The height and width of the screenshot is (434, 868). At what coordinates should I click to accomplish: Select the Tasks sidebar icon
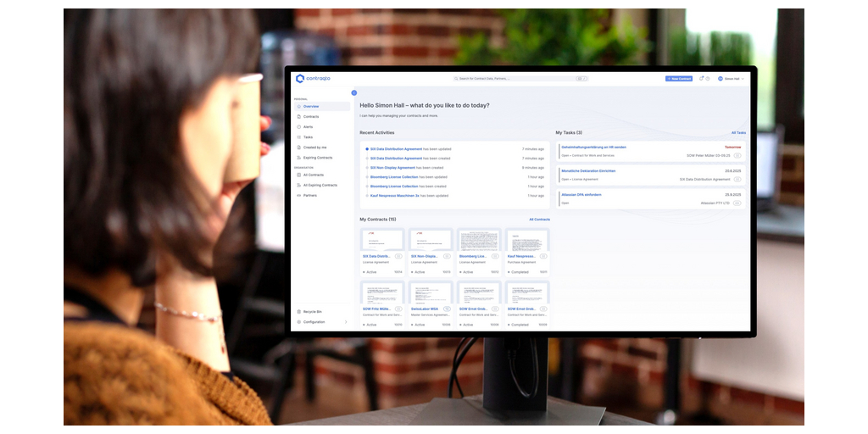298,137
